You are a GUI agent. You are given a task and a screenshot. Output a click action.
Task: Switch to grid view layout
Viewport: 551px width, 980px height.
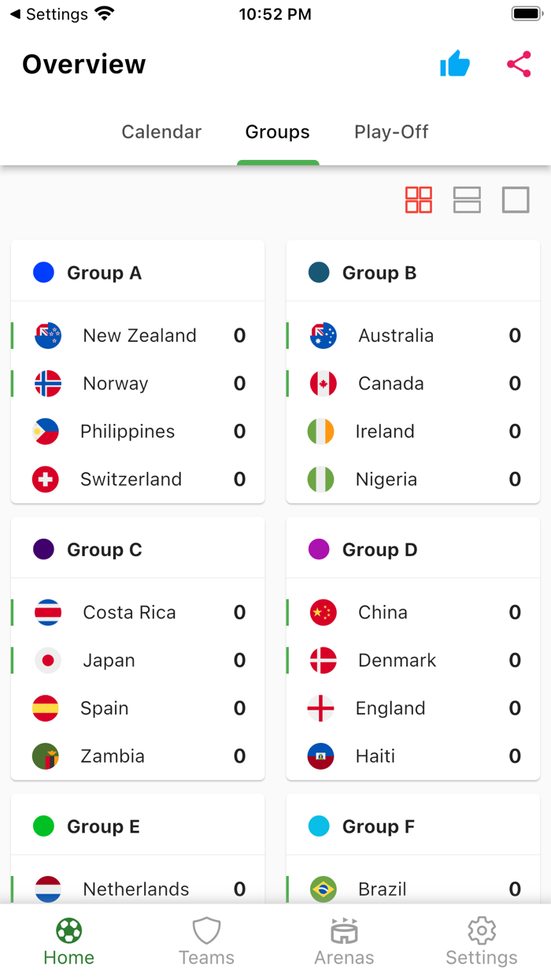coord(418,200)
